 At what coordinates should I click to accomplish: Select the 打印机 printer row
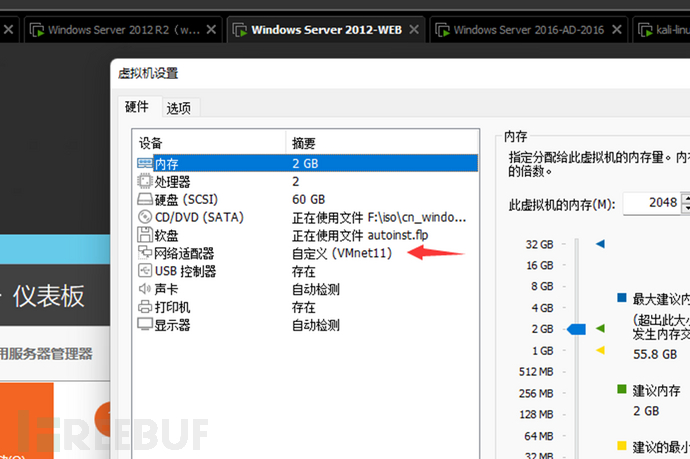307,307
